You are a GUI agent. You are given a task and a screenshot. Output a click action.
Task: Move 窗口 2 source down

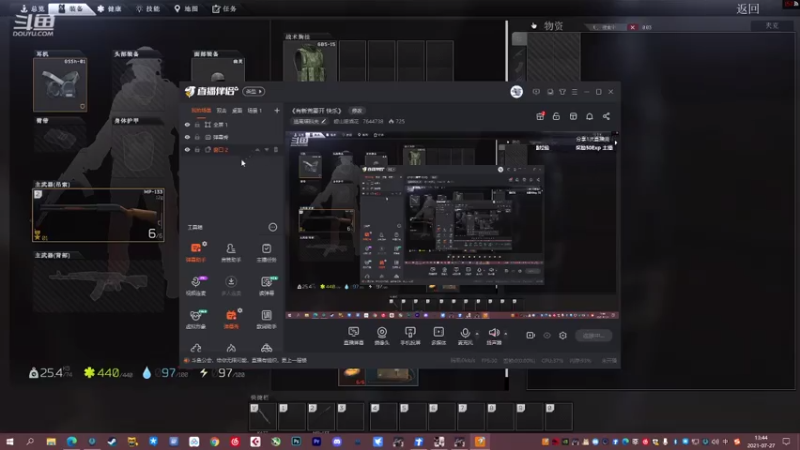tap(266, 150)
